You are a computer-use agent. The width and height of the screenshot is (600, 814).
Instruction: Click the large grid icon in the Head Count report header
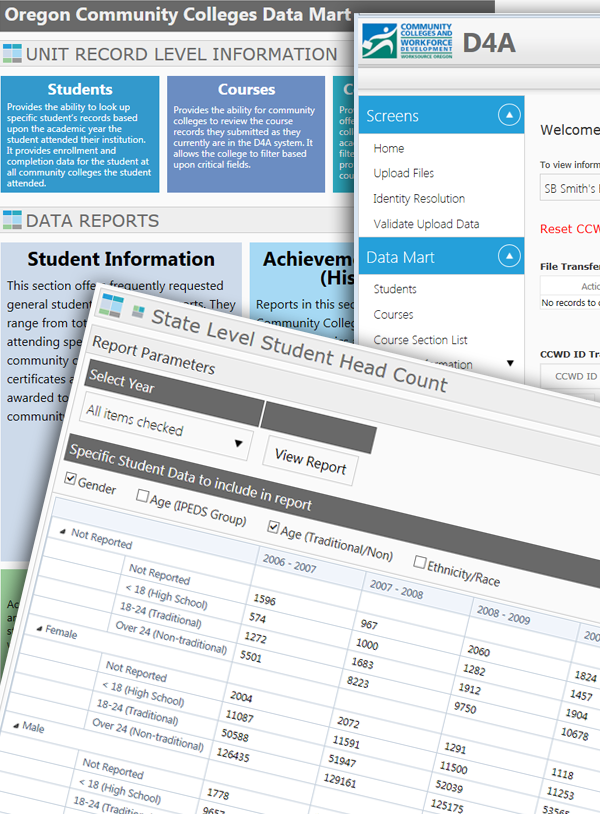(x=112, y=304)
